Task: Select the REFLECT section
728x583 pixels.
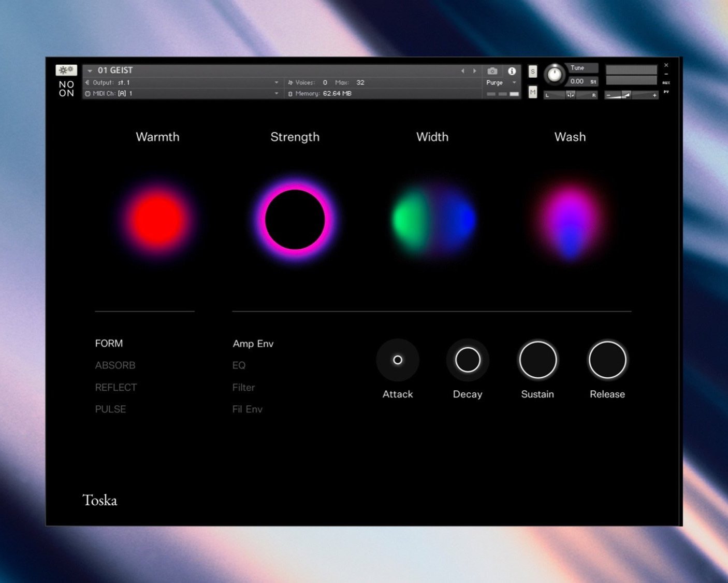Action: 116,387
